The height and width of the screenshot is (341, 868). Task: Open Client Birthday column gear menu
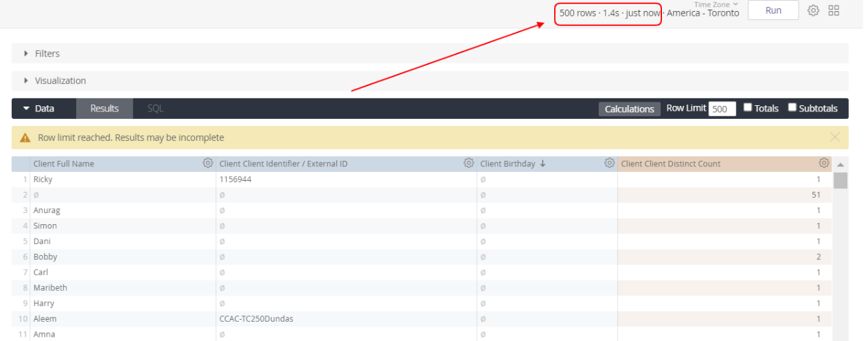pos(609,164)
